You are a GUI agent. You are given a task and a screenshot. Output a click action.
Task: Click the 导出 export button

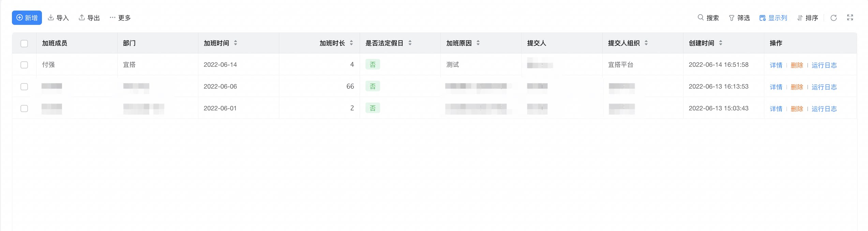pos(89,18)
